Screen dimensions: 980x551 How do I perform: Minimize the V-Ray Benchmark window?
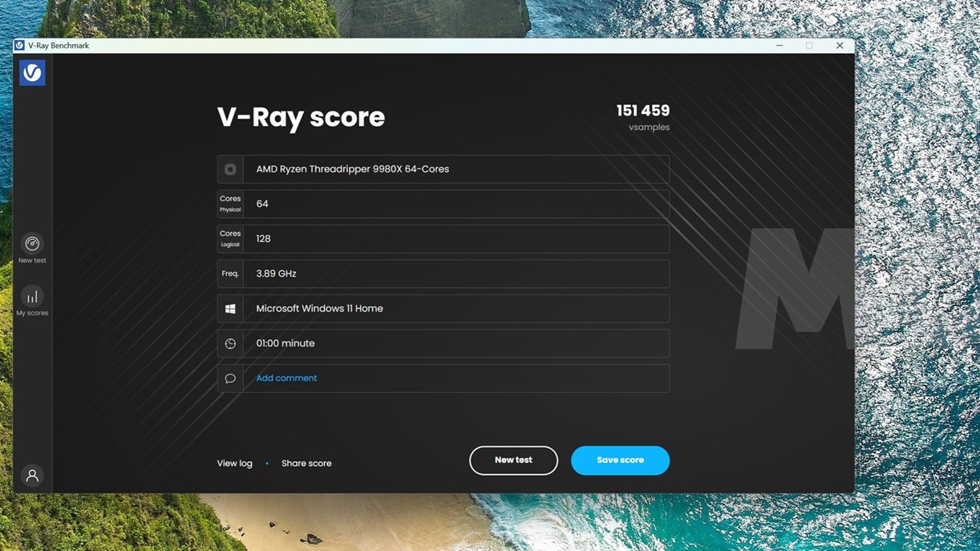tap(779, 46)
